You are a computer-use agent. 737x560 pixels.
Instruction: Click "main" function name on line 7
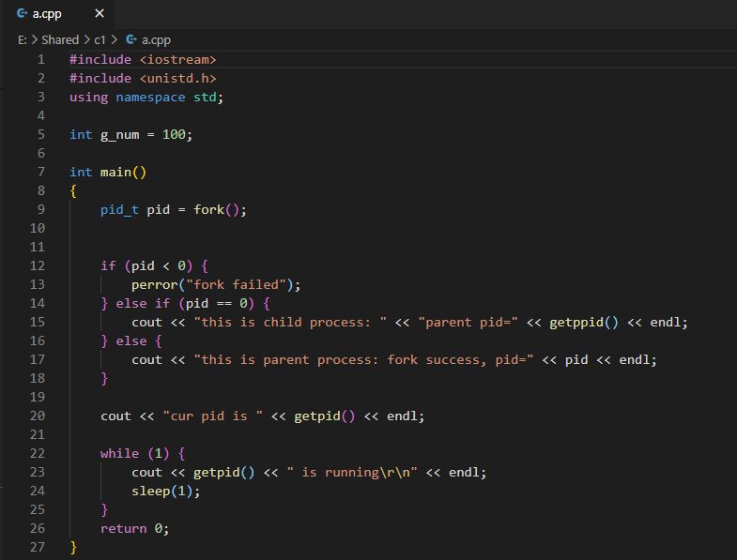click(x=115, y=173)
